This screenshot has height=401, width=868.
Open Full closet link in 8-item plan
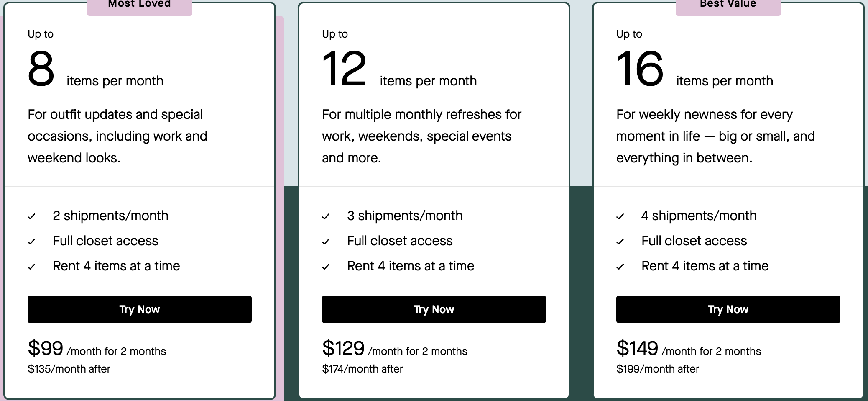pos(83,241)
